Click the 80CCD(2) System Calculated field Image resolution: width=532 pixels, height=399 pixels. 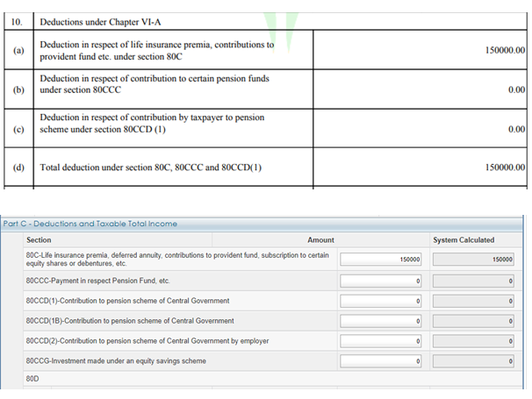(473, 341)
